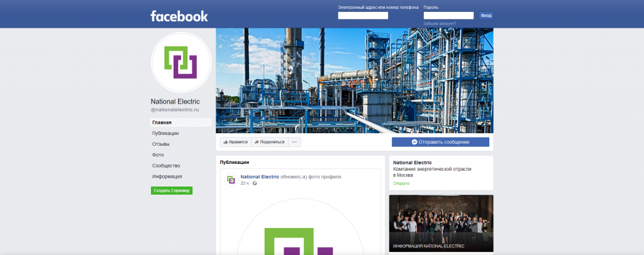
Task: Click the Facebook logo in header
Action: 179,16
